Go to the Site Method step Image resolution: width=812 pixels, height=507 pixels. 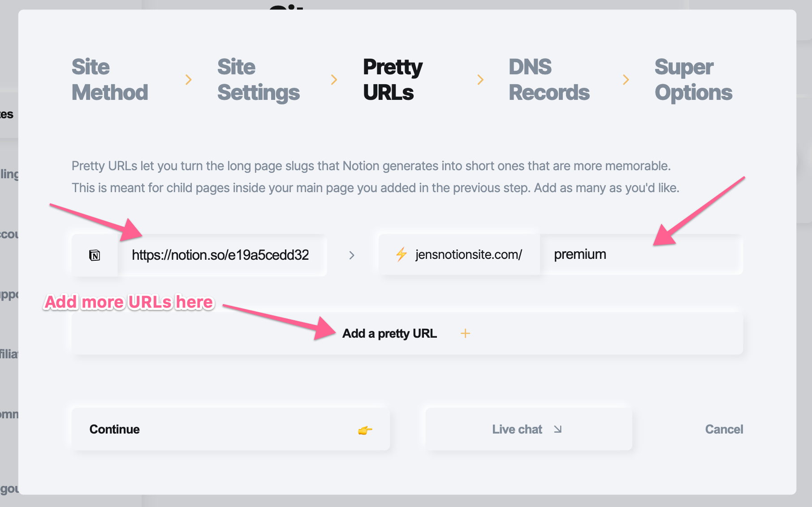pos(110,80)
